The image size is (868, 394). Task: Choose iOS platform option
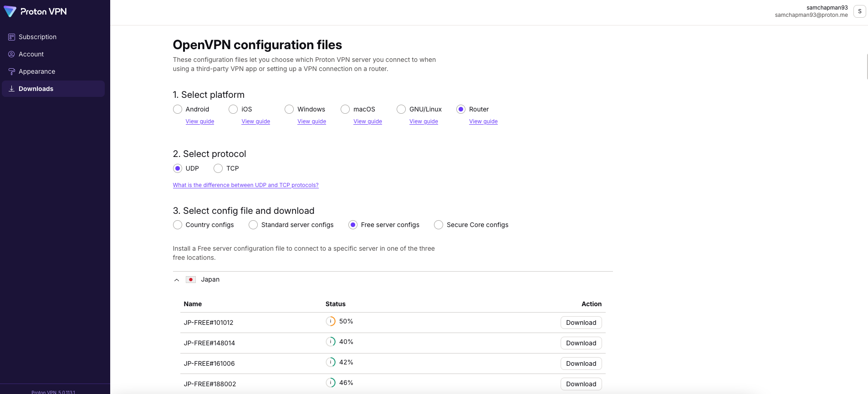[233, 109]
